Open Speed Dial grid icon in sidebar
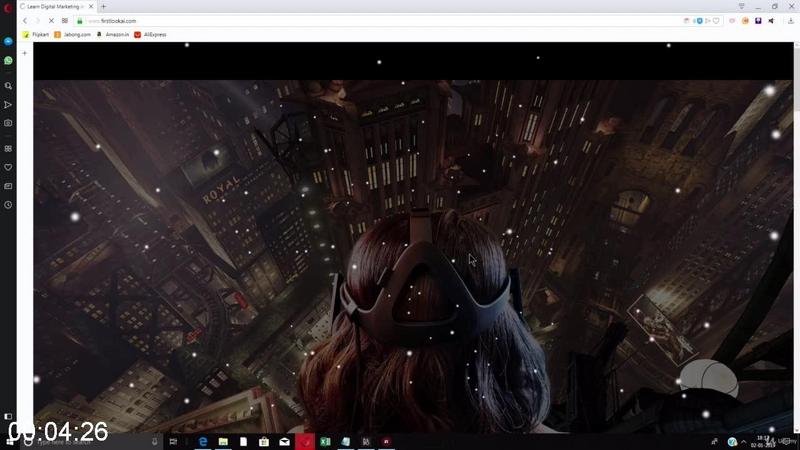 (8, 148)
